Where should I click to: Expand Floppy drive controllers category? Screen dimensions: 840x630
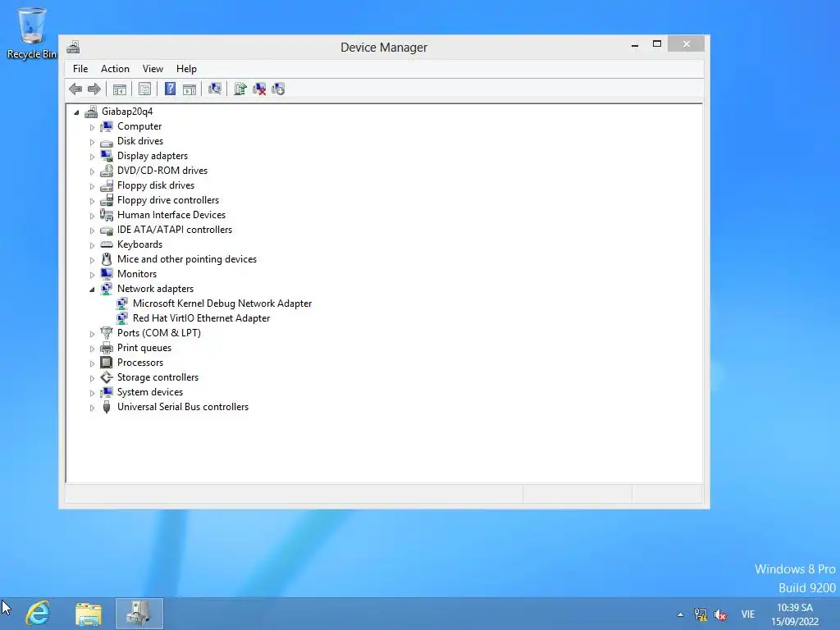coord(92,201)
